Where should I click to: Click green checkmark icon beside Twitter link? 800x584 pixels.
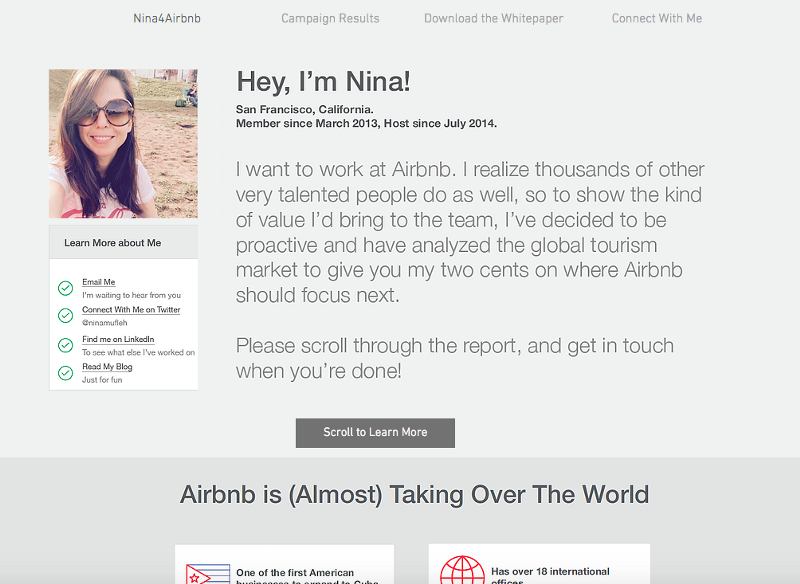pyautogui.click(x=65, y=316)
